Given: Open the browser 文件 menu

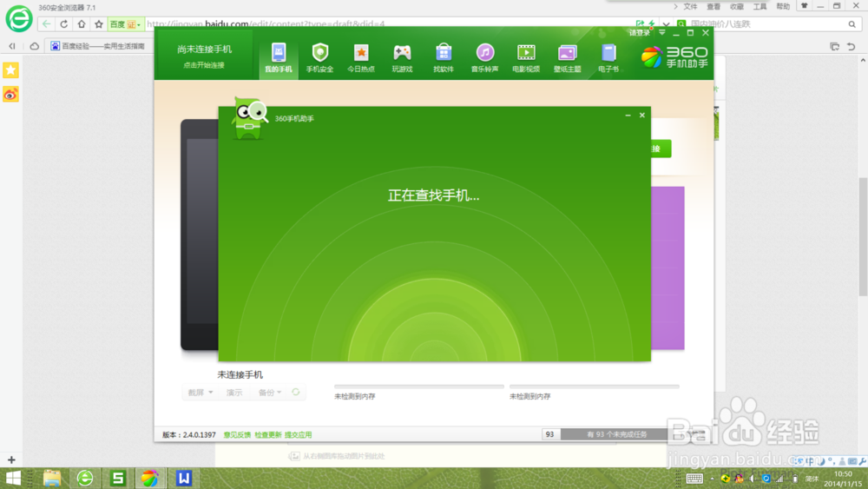Looking at the screenshot, I should tap(690, 7).
